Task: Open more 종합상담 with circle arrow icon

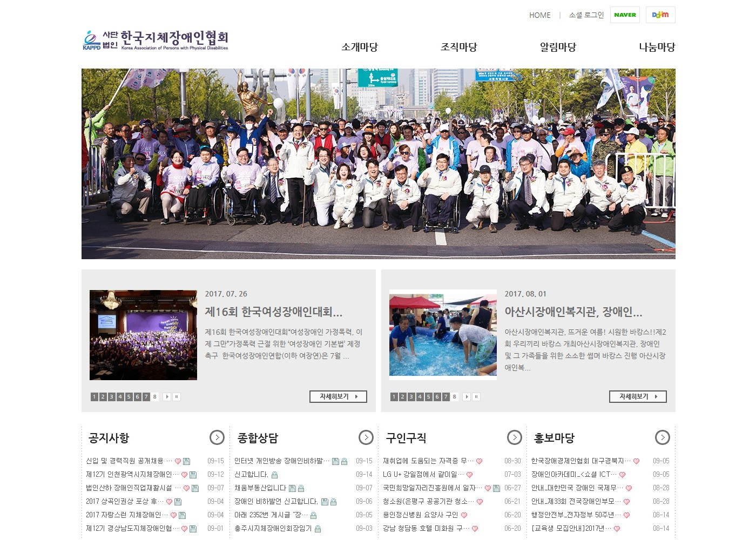Action: coord(366,437)
